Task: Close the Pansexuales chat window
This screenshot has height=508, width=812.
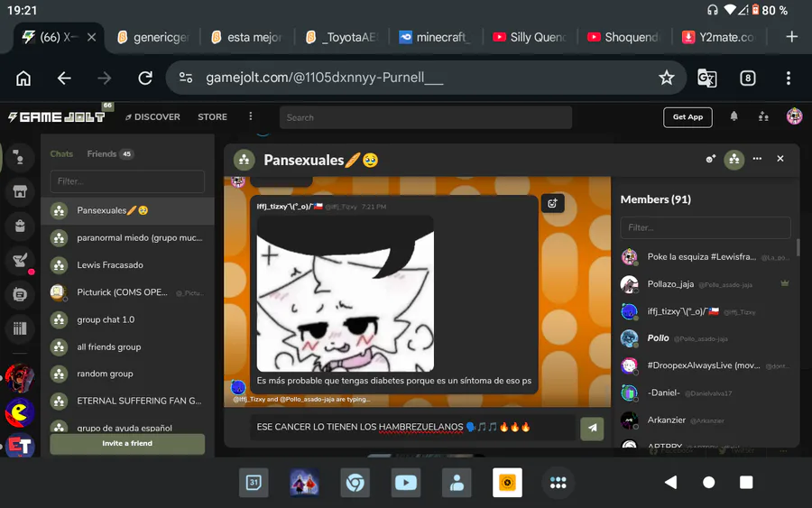Action: [780, 159]
